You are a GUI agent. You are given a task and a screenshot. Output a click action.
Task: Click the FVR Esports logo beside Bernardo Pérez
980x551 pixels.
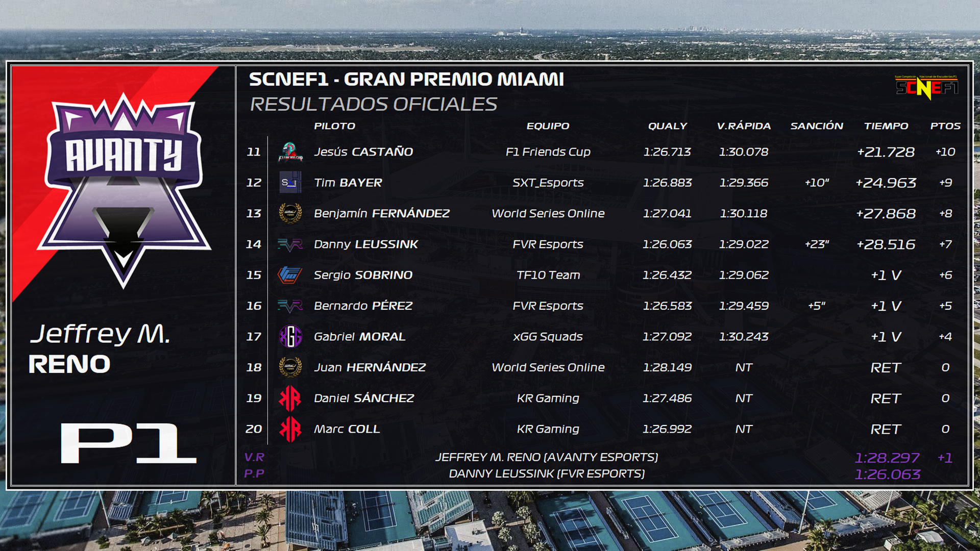tap(290, 306)
